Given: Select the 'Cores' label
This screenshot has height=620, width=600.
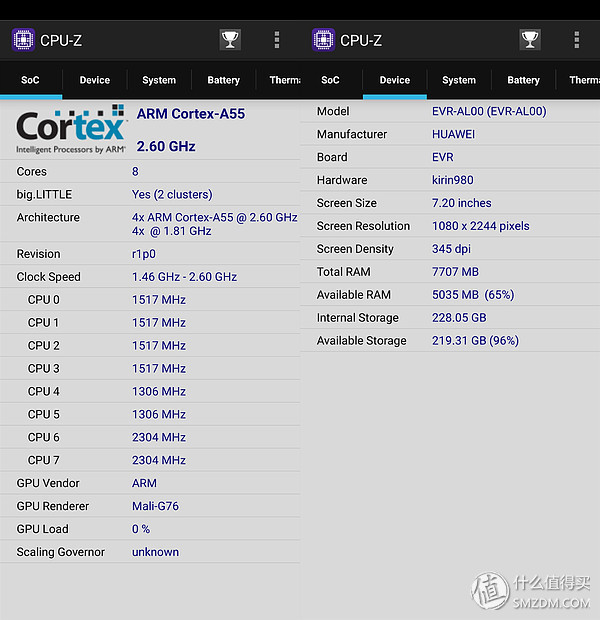Looking at the screenshot, I should pyautogui.click(x=32, y=172).
